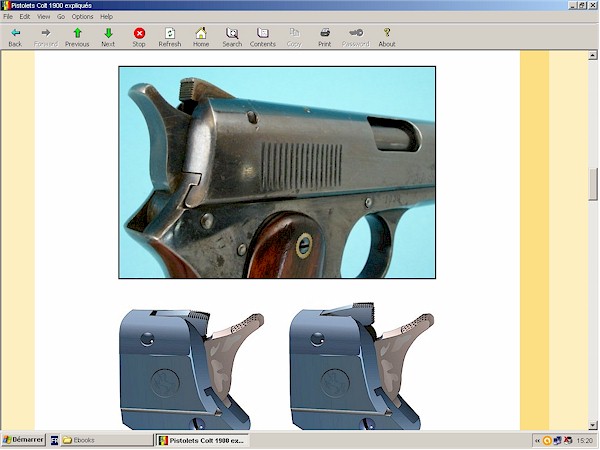Go back with the Back arrow
This screenshot has width=600, height=450.
click(15, 38)
